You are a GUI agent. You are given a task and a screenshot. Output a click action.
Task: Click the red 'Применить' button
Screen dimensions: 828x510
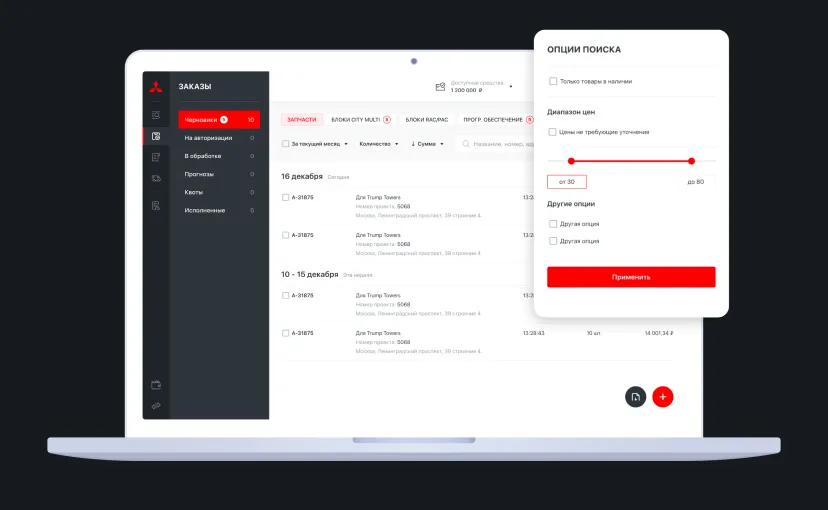click(x=631, y=277)
